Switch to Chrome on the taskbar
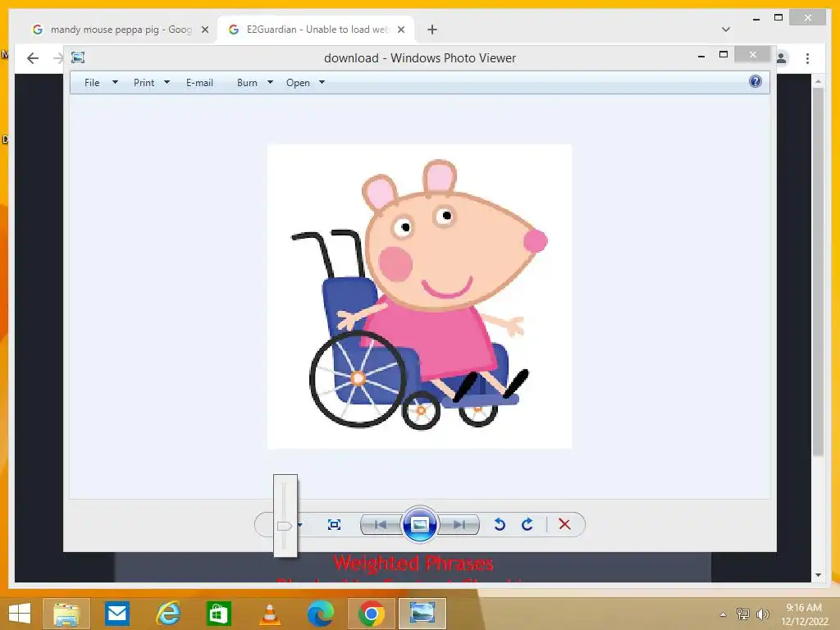Screen dimensions: 840x630 pyautogui.click(x=372, y=614)
